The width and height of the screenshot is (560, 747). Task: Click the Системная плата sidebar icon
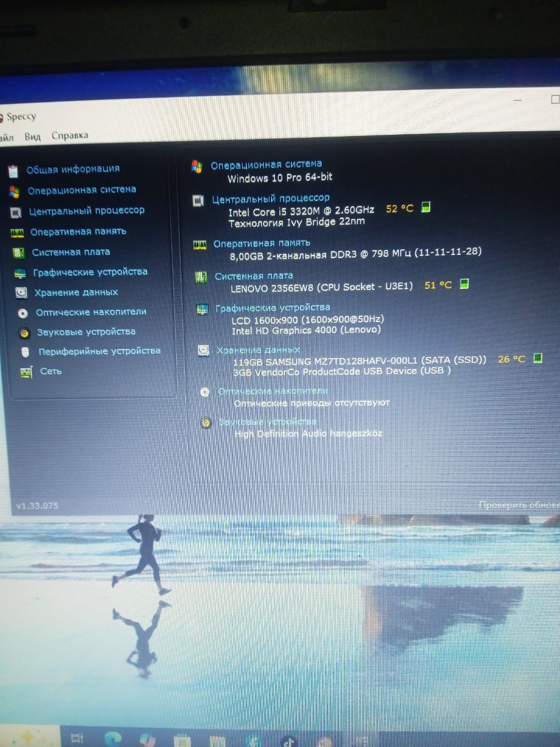click(19, 253)
